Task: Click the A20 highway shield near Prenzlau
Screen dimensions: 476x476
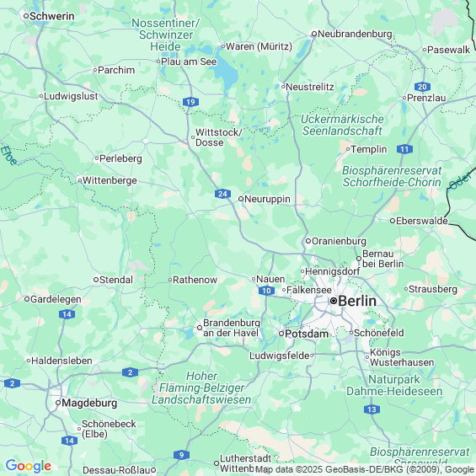Action: (422, 87)
